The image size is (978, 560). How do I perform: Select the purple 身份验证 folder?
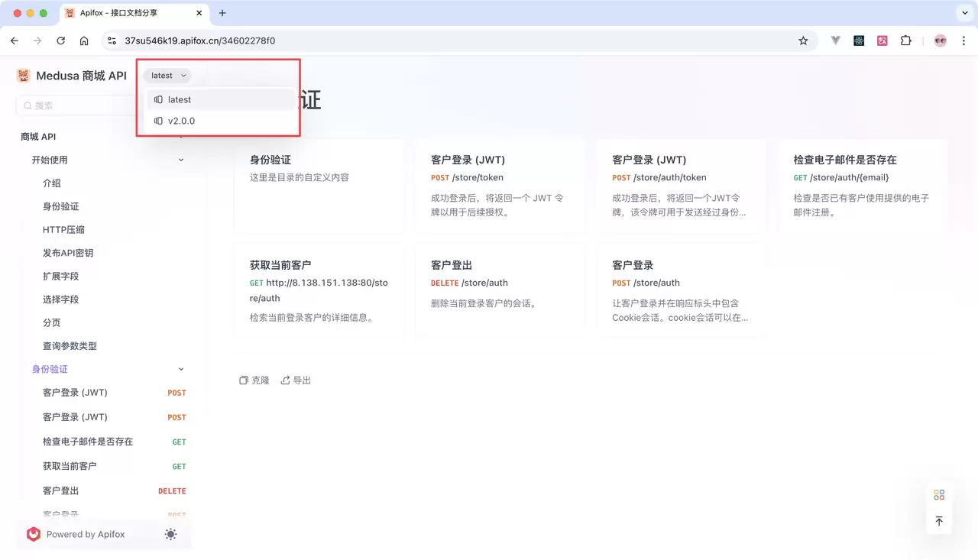pos(50,369)
